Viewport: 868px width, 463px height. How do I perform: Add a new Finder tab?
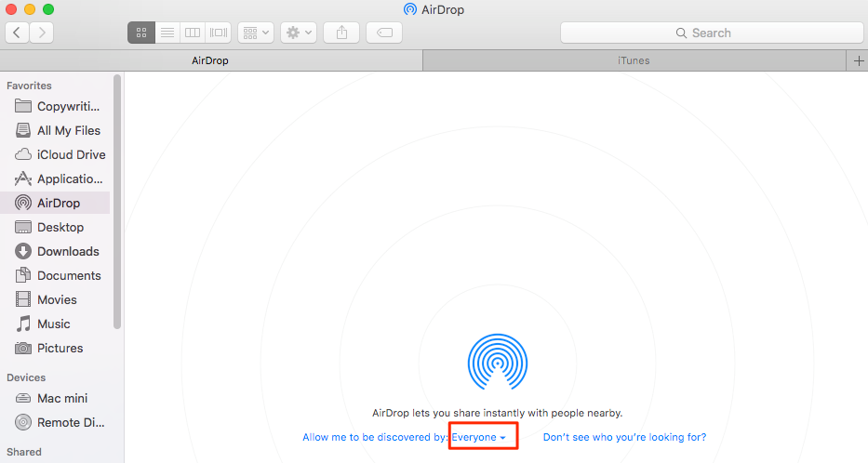coord(858,60)
